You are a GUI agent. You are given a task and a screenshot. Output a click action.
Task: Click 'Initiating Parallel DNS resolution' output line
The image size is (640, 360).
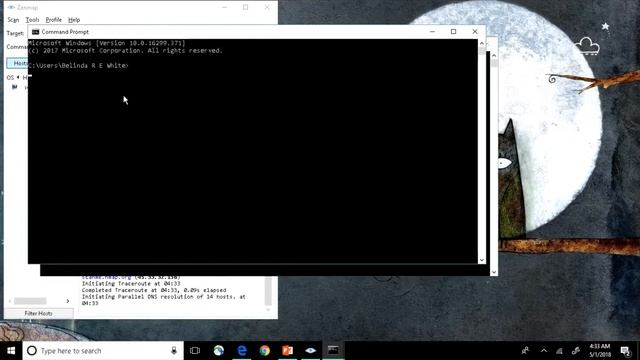164,300
